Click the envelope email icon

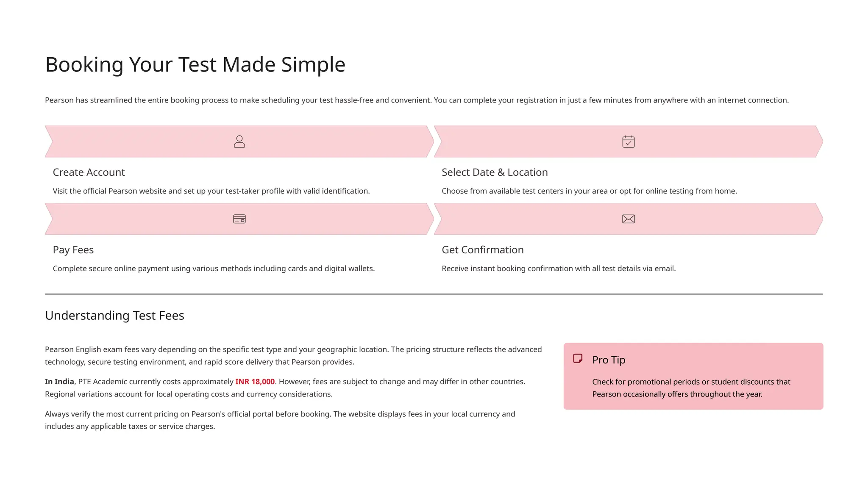(628, 219)
